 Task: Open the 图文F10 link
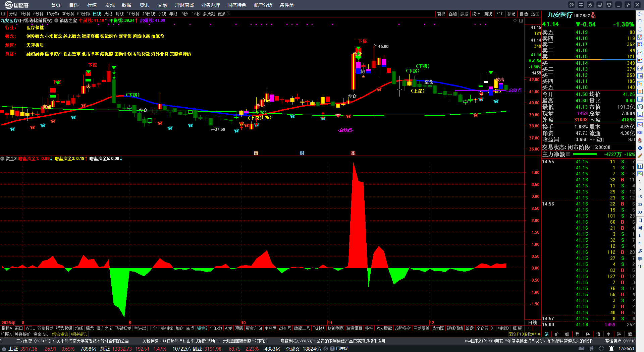point(516,334)
